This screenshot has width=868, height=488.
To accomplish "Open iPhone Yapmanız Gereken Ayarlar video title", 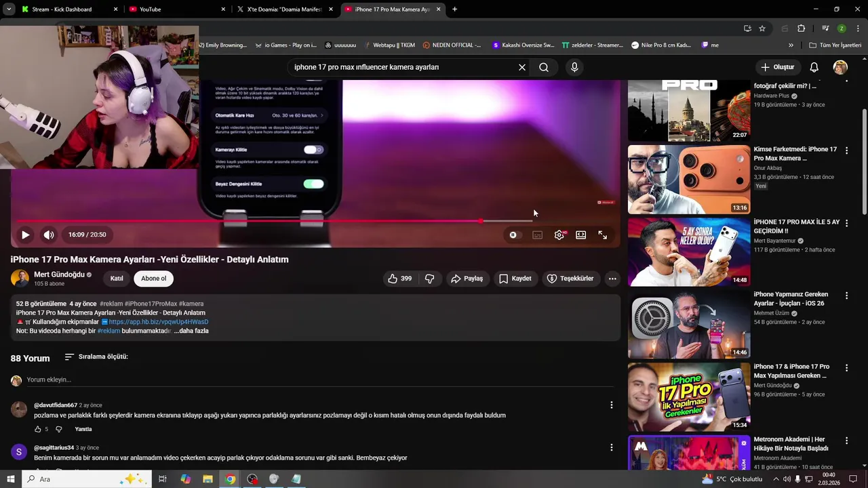I will [x=791, y=299].
